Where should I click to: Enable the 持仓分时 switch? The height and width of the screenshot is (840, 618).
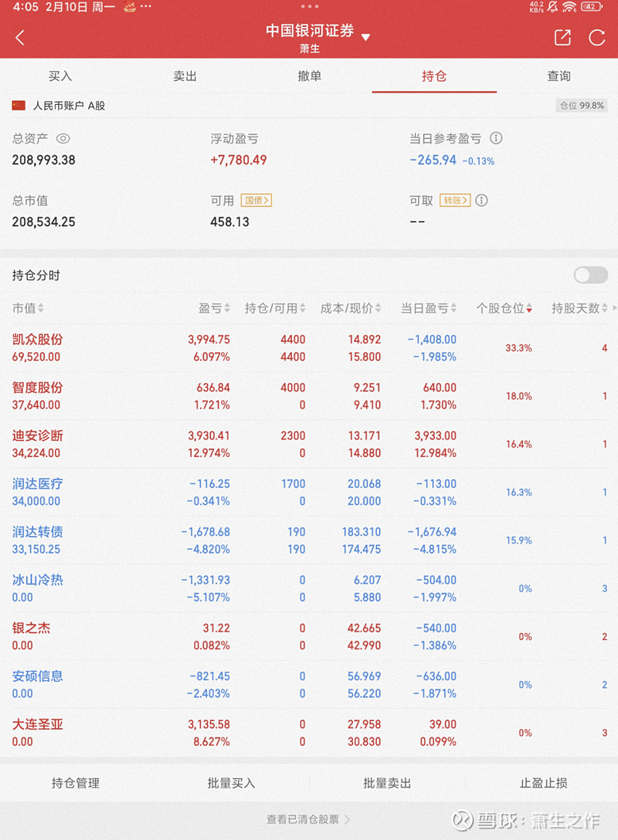pyautogui.click(x=590, y=275)
